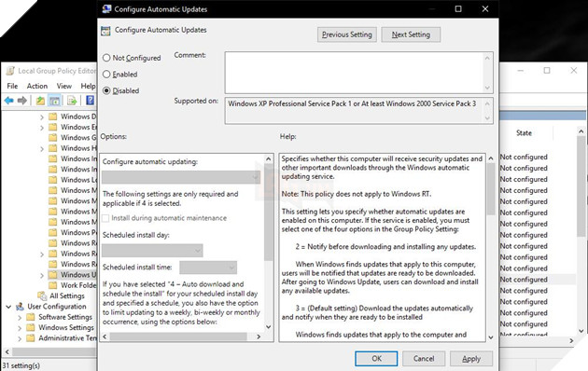This screenshot has width=588, height=371.
Task: Click the Forward arrow in Group Policy Editor toolbar
Action: (22, 101)
